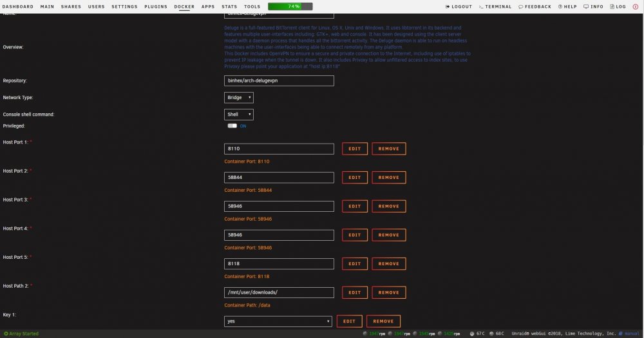This screenshot has height=338, width=644.
Task: Open the Settings menu
Action: [124, 6]
